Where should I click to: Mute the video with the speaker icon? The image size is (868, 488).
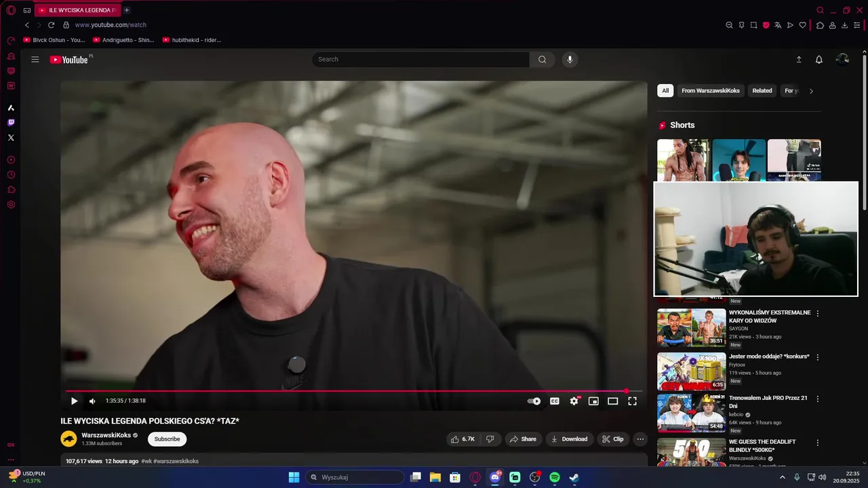(x=92, y=401)
